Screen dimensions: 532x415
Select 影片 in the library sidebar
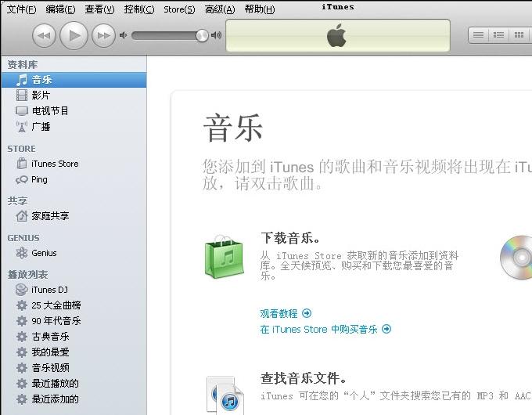pos(41,95)
